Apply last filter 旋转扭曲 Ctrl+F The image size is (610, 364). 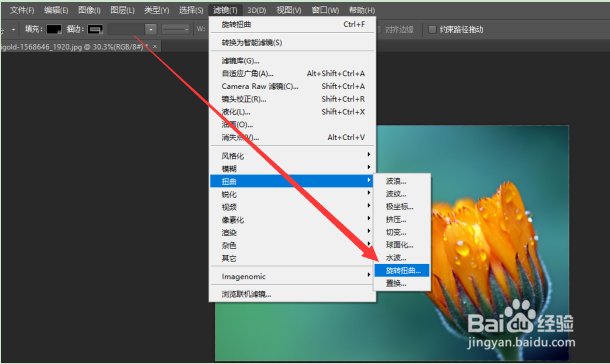[x=293, y=24]
